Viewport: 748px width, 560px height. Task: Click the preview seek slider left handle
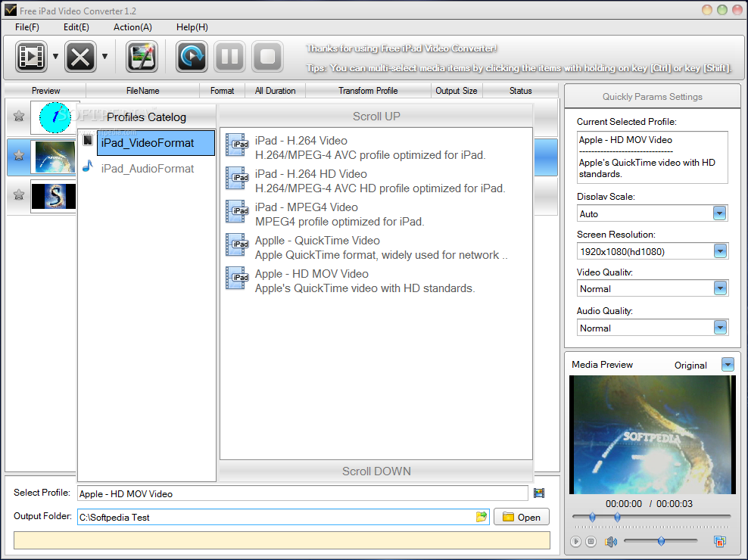[x=592, y=517]
